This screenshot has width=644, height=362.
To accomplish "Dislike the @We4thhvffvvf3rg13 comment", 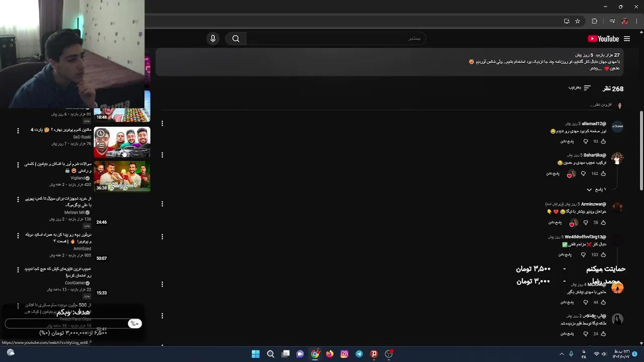I will [x=584, y=254].
